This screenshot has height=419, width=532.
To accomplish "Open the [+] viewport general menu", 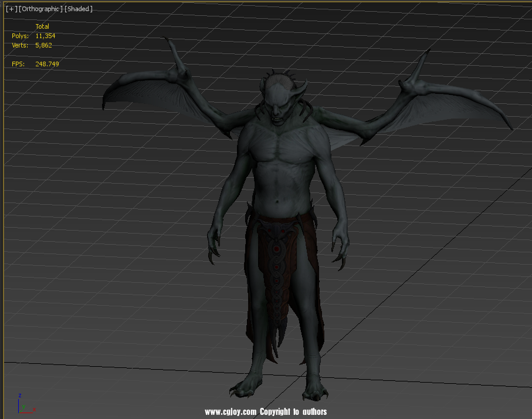I will (x=11, y=9).
